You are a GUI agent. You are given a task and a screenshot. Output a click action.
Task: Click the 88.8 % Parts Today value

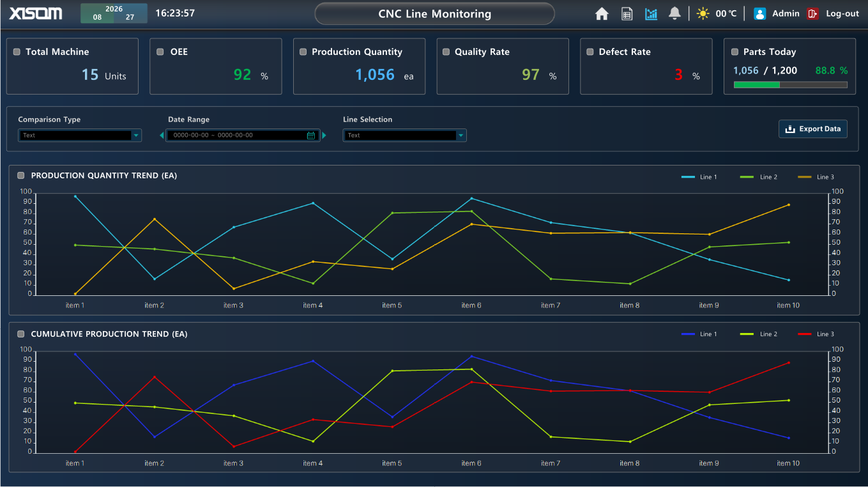click(832, 71)
